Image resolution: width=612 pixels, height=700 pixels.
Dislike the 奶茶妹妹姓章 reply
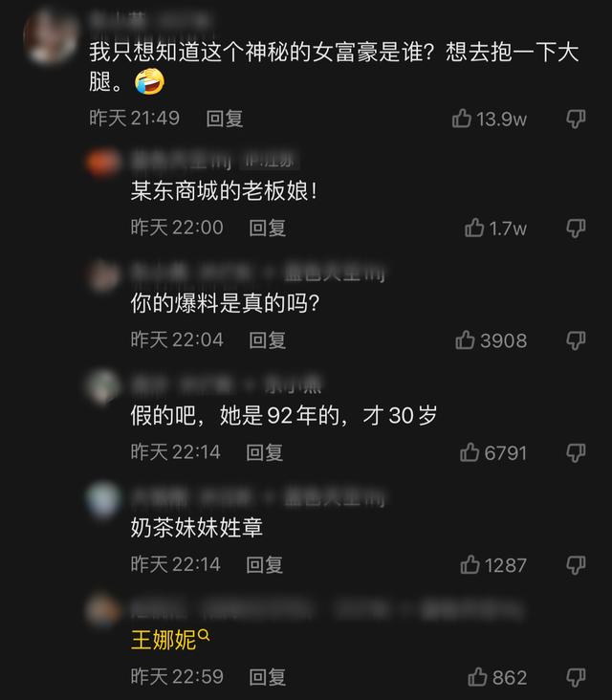pyautogui.click(x=576, y=565)
